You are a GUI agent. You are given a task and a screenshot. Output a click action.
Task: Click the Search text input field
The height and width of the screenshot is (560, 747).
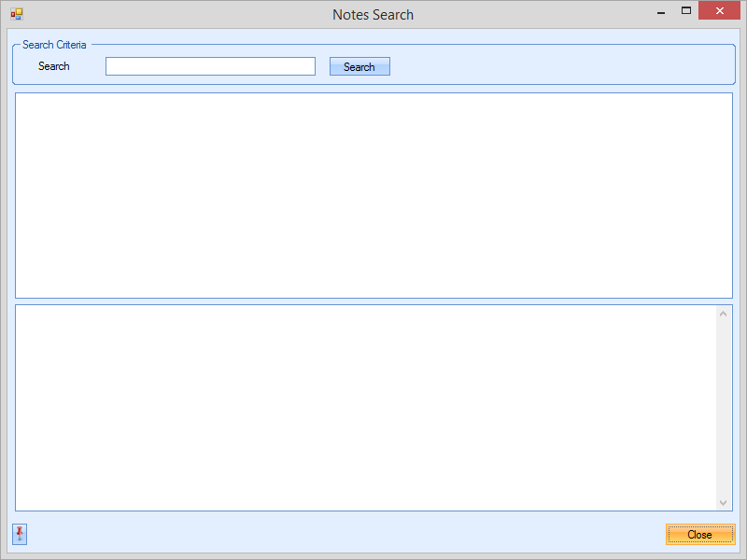(x=210, y=66)
